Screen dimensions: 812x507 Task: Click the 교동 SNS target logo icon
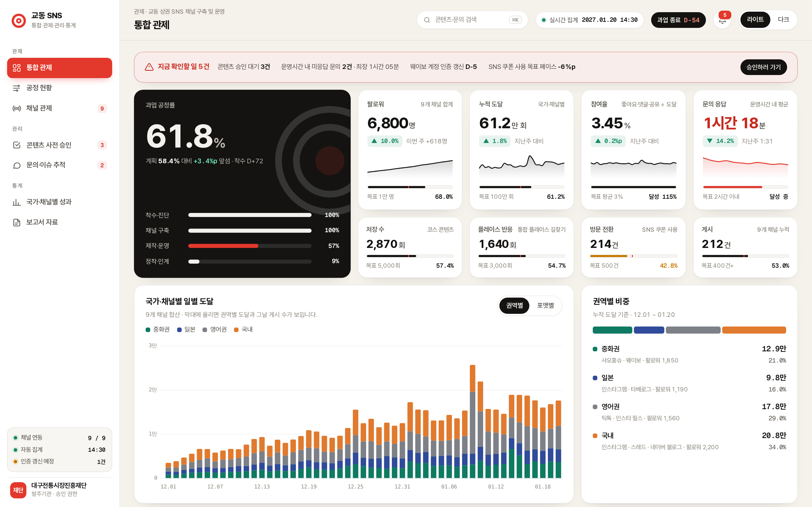pyautogui.click(x=19, y=21)
